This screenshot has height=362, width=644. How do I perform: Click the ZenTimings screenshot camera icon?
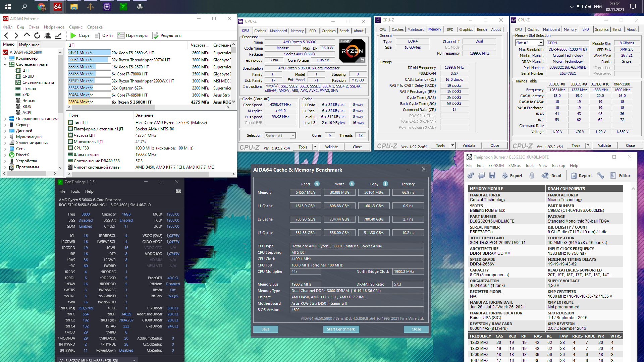click(x=178, y=191)
